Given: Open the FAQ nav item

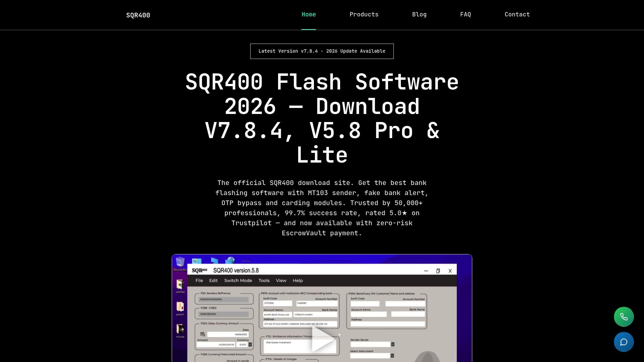Looking at the screenshot, I should pos(466,15).
